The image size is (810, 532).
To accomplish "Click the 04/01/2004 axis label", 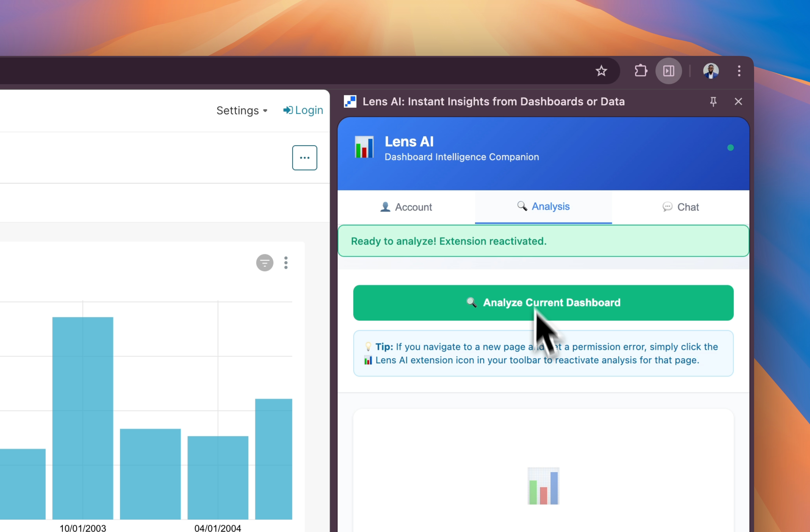I will click(217, 528).
